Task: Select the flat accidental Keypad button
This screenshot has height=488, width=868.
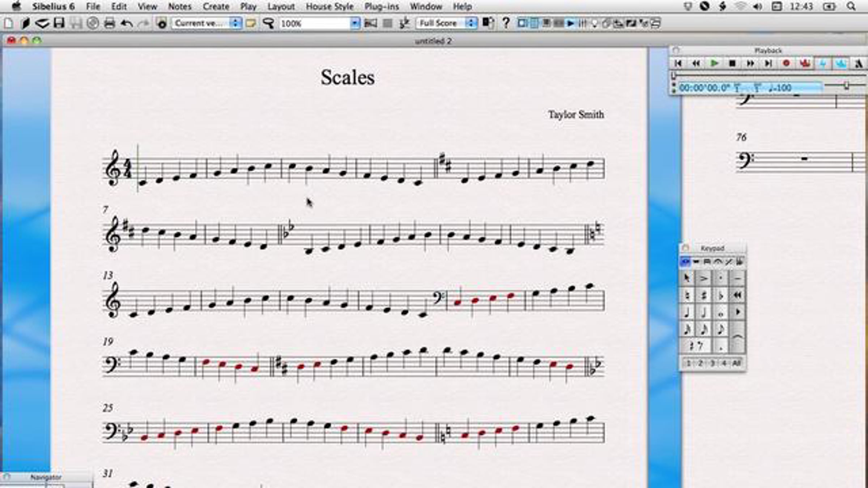Action: tap(720, 296)
